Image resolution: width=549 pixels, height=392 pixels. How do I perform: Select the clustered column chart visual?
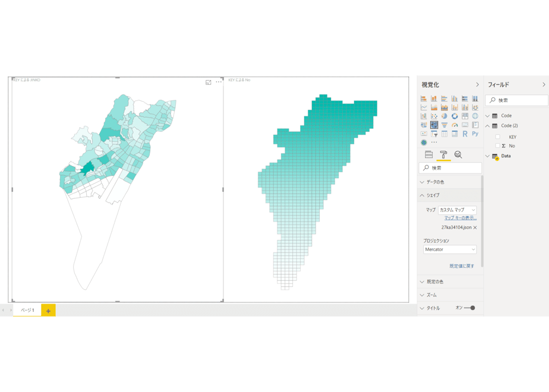pos(455,99)
